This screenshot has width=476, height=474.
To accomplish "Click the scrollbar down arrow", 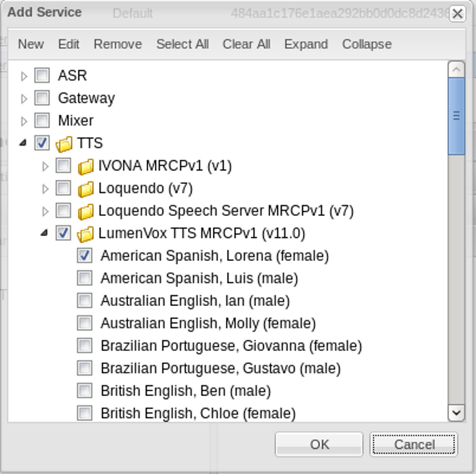I will coord(456,413).
